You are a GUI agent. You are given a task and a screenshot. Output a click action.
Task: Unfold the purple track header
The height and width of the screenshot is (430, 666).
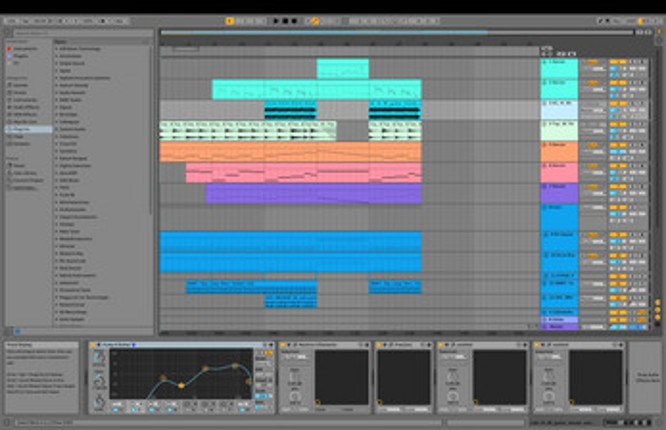click(545, 187)
